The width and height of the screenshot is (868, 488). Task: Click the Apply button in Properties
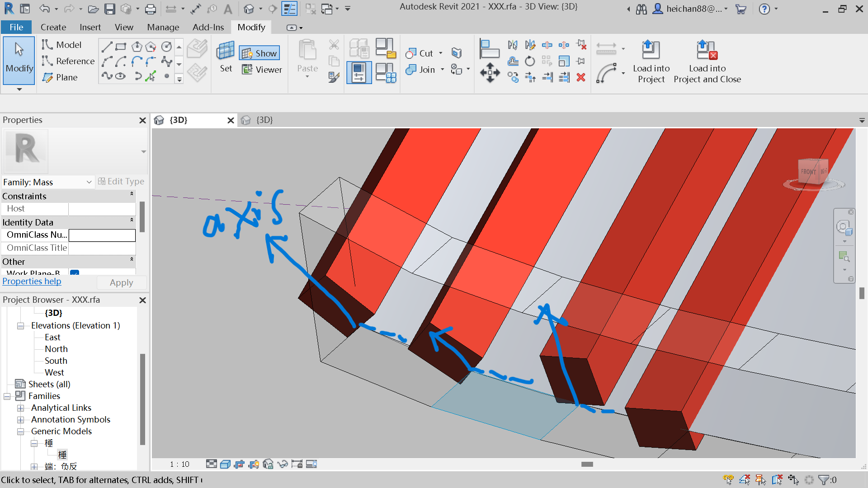[121, 282]
